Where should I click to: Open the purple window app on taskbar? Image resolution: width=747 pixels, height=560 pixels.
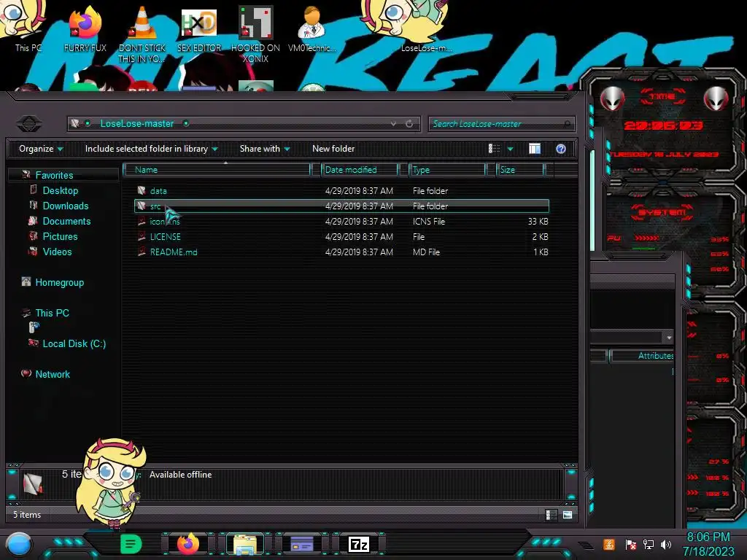click(x=302, y=544)
